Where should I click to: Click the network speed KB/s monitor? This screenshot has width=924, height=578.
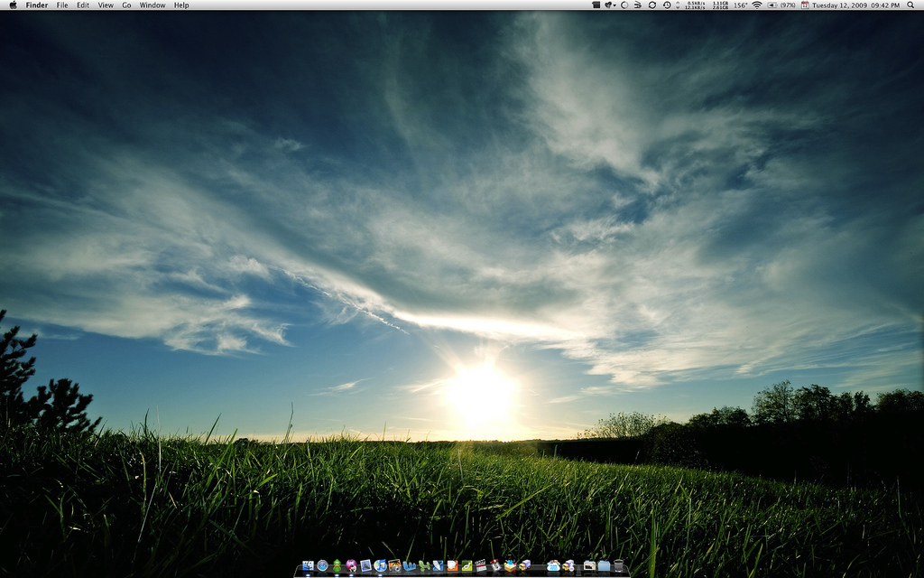(x=696, y=5)
